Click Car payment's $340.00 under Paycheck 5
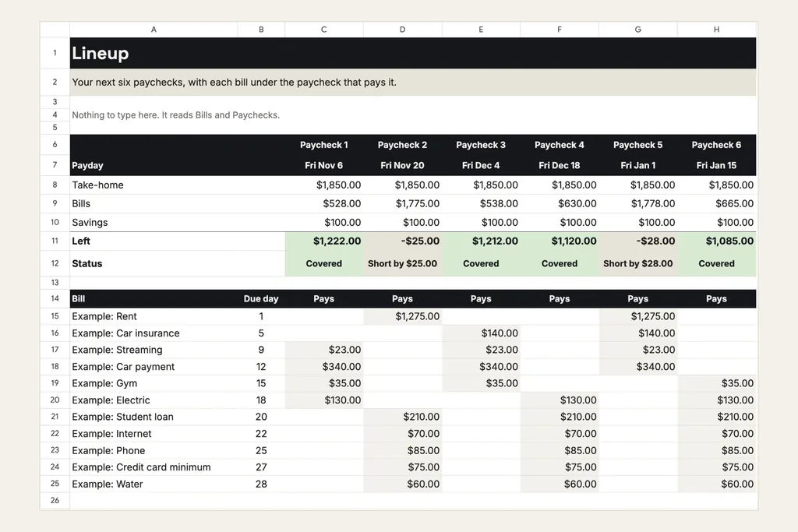 638,367
